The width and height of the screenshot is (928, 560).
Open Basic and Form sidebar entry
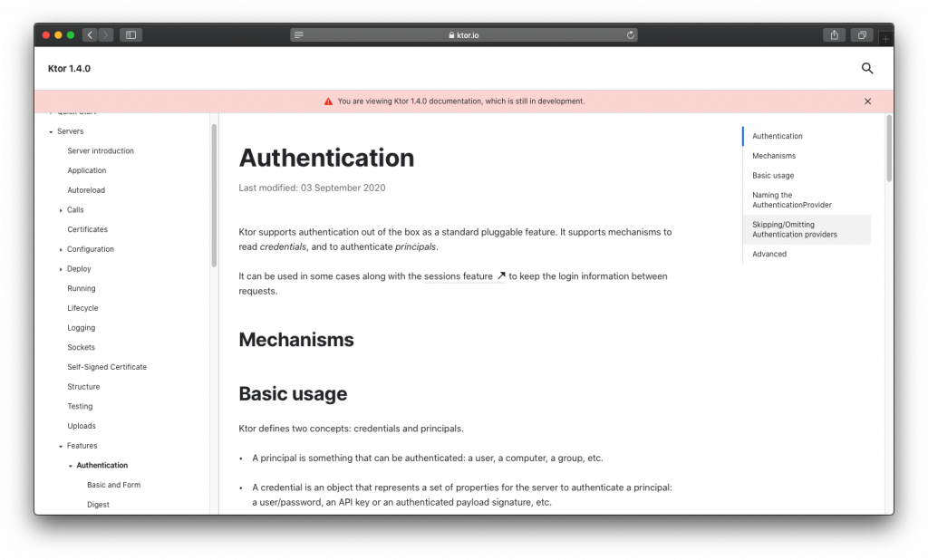[x=113, y=485]
